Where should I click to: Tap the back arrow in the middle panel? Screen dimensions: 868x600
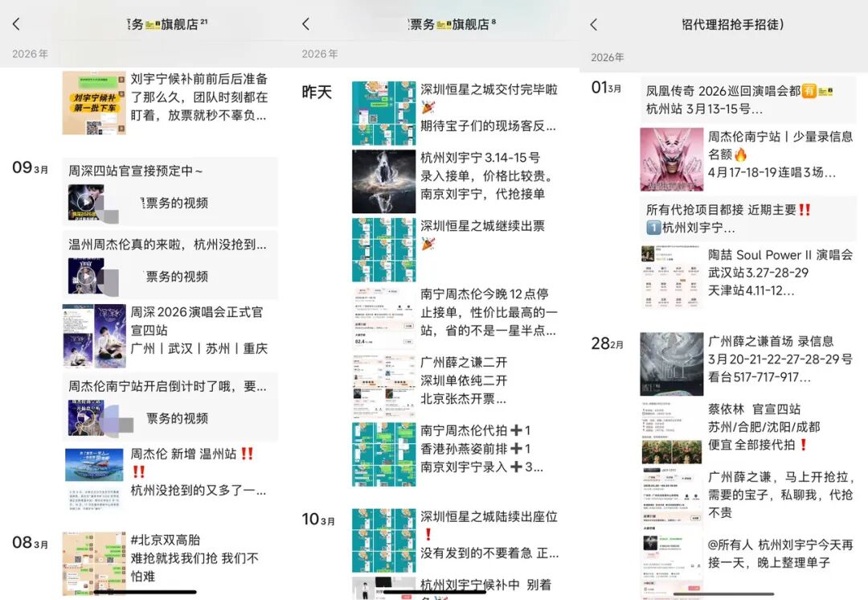(x=305, y=24)
